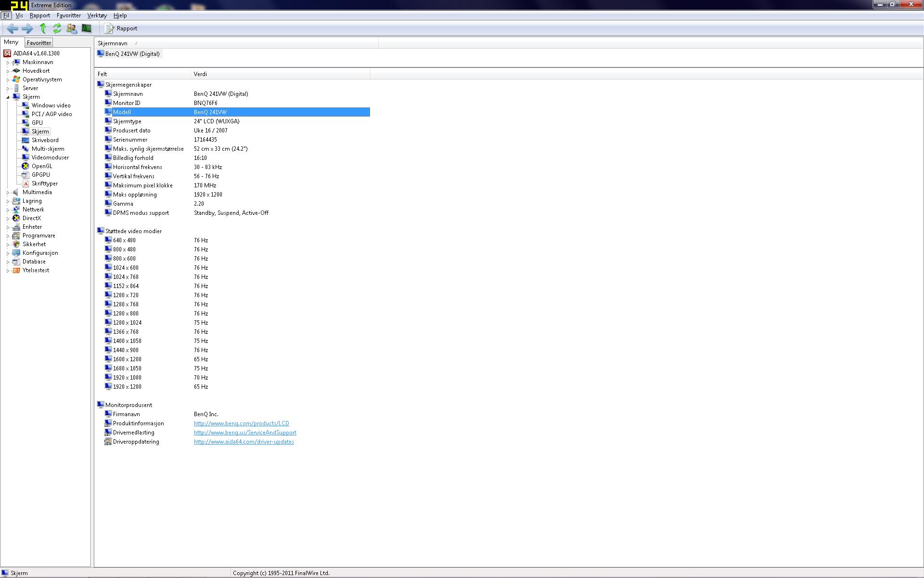Open the Skrifttyper tree entry

(44, 184)
